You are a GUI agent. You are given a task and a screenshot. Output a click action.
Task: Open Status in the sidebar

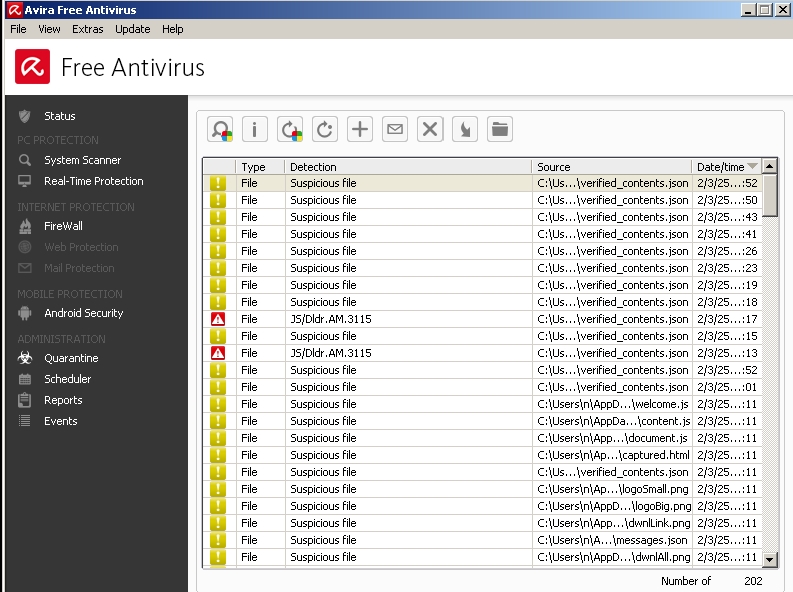(60, 116)
